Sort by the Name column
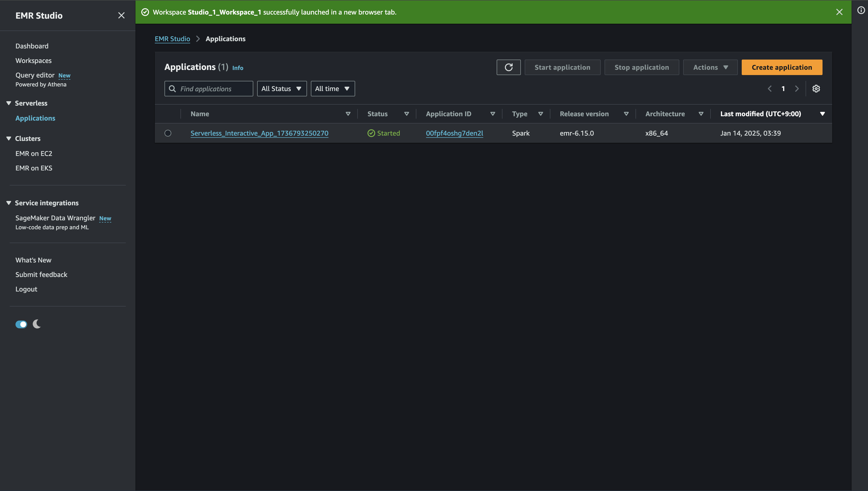868x491 pixels. [348, 114]
